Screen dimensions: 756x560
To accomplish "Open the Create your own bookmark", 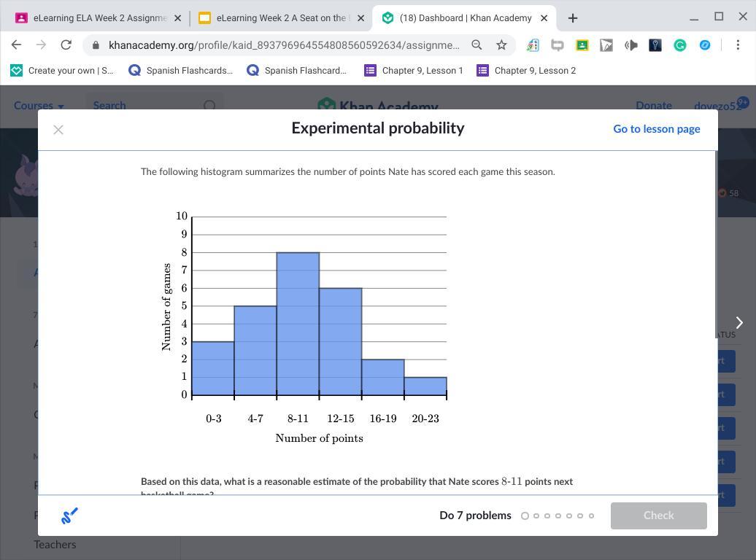I will click(x=62, y=70).
